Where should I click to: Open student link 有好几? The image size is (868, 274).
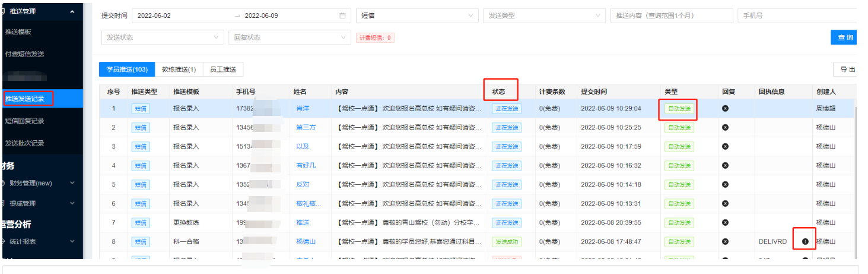tap(306, 166)
